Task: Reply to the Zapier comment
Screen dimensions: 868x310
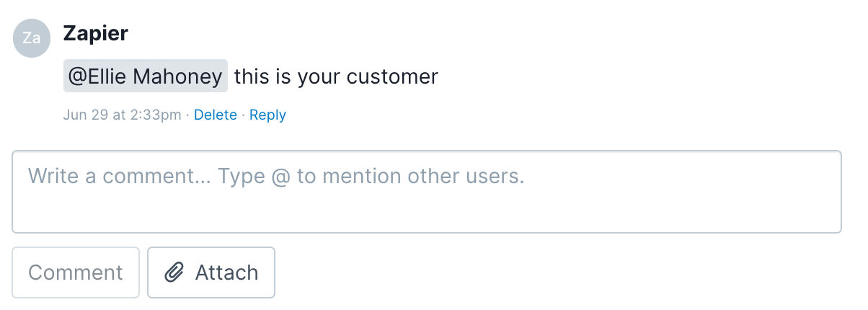Action: 267,115
